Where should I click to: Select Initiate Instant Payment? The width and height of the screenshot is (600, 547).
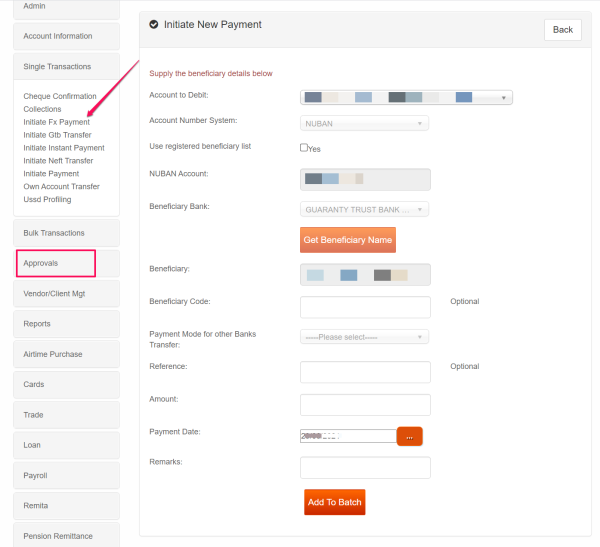(x=64, y=148)
